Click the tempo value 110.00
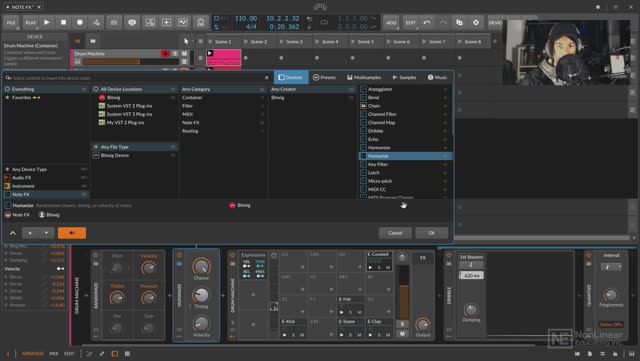The height and width of the screenshot is (361, 640). [246, 19]
